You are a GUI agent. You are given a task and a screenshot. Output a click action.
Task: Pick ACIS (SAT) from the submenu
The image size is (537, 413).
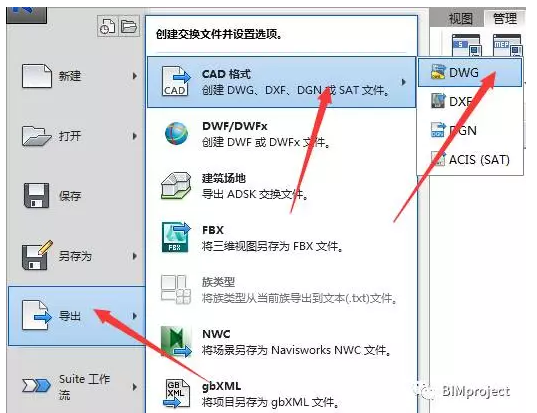pyautogui.click(x=479, y=160)
